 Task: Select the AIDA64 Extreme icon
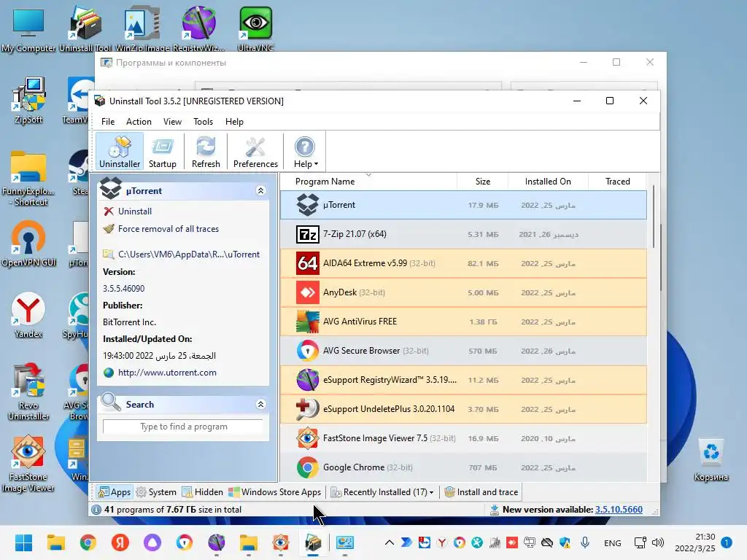[307, 263]
